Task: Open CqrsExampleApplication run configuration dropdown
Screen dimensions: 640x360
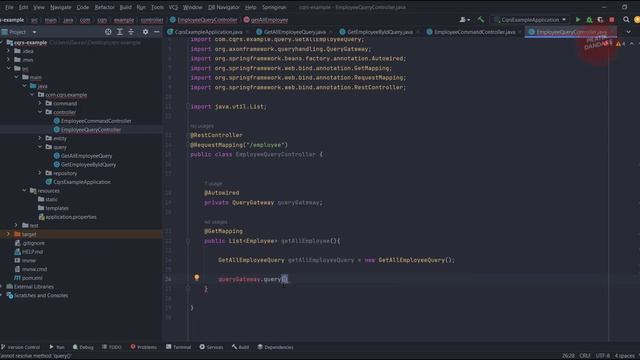Action: (x=530, y=20)
